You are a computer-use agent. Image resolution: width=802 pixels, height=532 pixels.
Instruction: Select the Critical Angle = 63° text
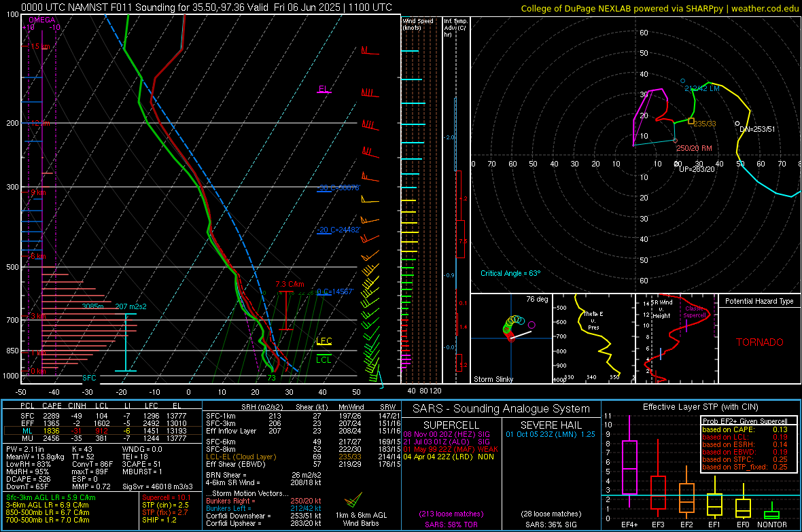pos(510,274)
